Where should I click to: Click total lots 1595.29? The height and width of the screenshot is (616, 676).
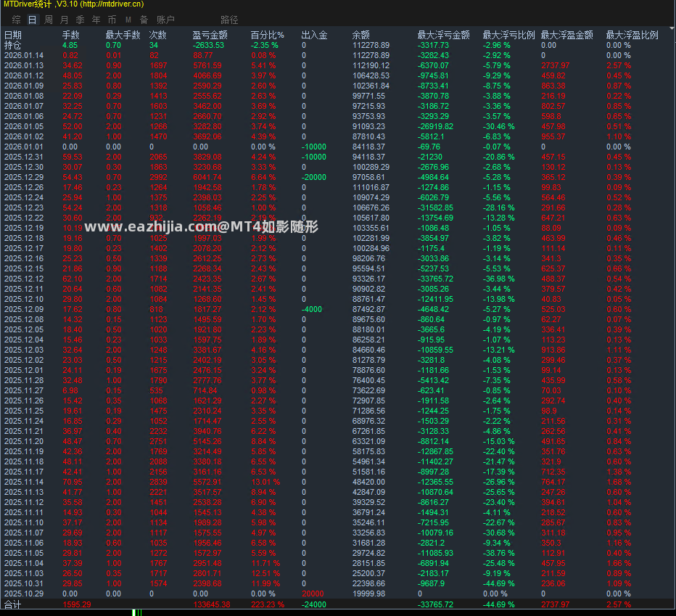tap(77, 604)
